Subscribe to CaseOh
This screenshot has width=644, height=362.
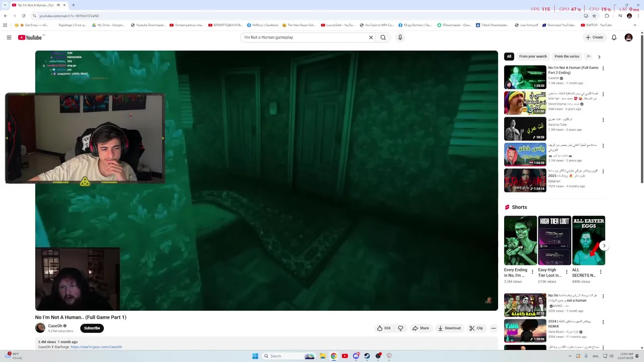pos(92,328)
